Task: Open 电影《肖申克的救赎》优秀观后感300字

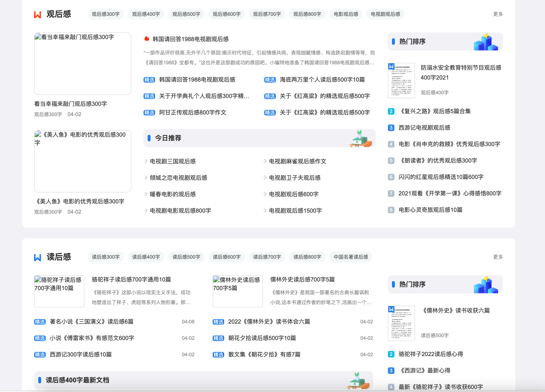Action: point(449,144)
